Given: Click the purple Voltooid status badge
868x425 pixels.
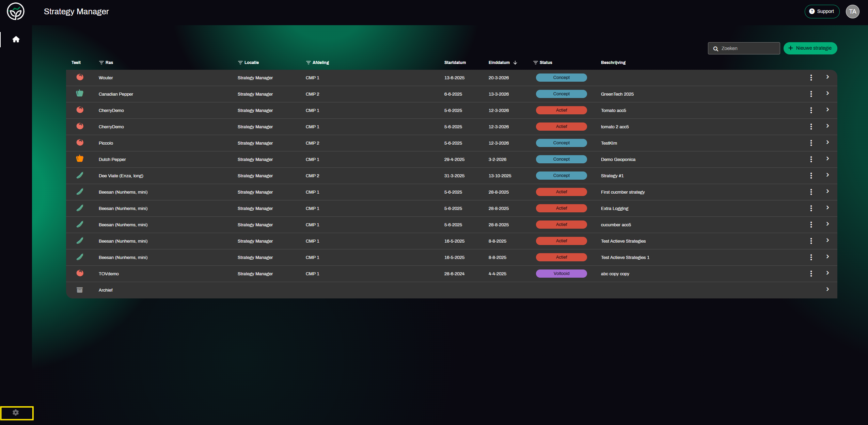Looking at the screenshot, I should (561, 274).
